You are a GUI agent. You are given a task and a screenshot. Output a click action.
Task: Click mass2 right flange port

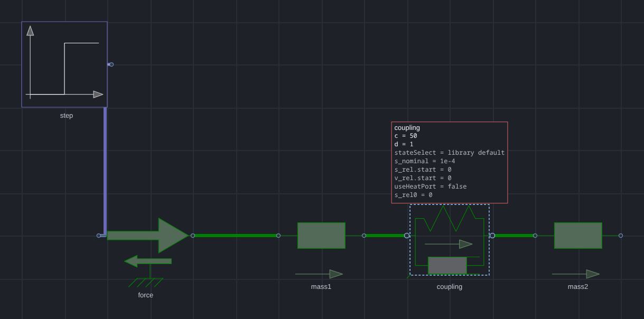(621, 236)
